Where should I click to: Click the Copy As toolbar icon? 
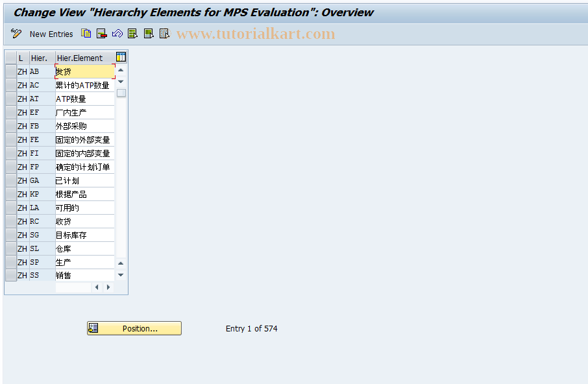[86, 33]
